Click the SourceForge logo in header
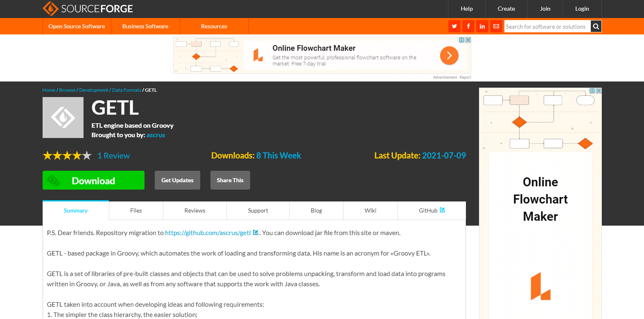The width and height of the screenshot is (644, 319). 88,9
